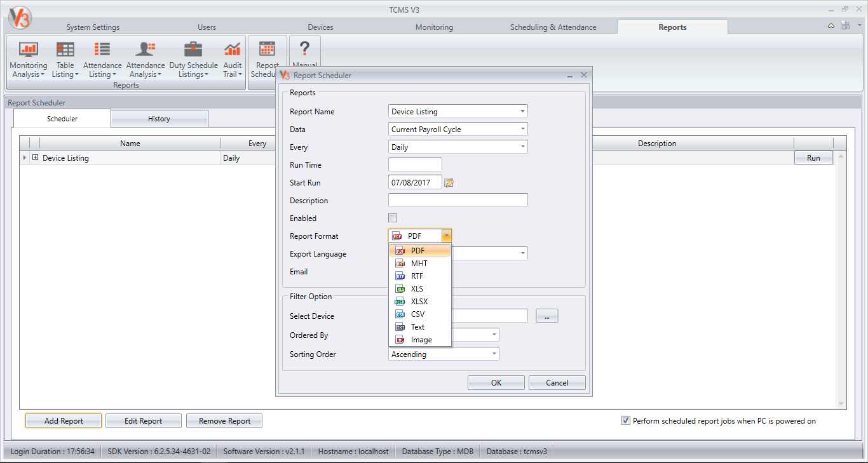This screenshot has height=463, width=868.
Task: Click the Description text field
Action: pos(458,200)
